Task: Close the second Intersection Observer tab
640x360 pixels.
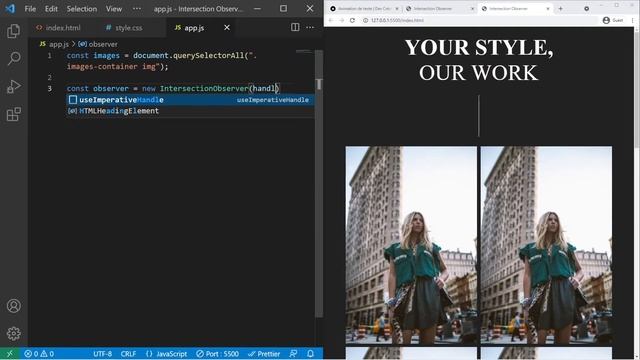Action: [x=472, y=9]
